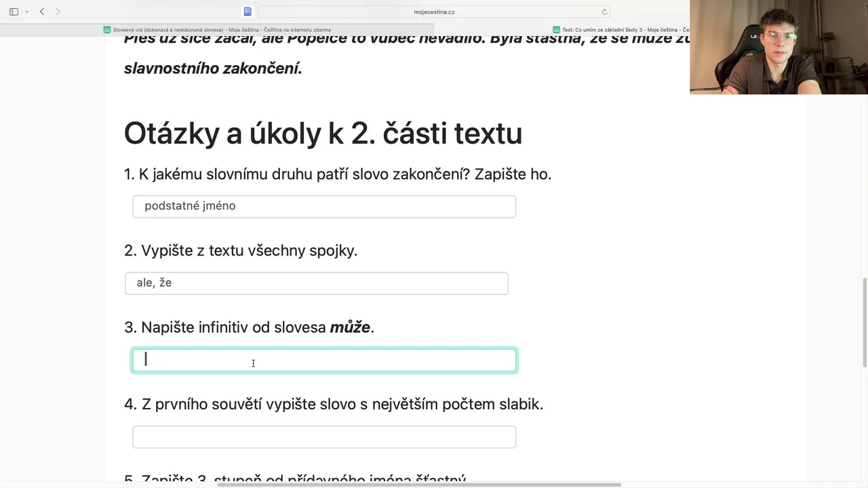Click the 'Otázky a úkoly k 2. části textu' heading
Image resolution: width=868 pixels, height=488 pixels.
coord(323,134)
